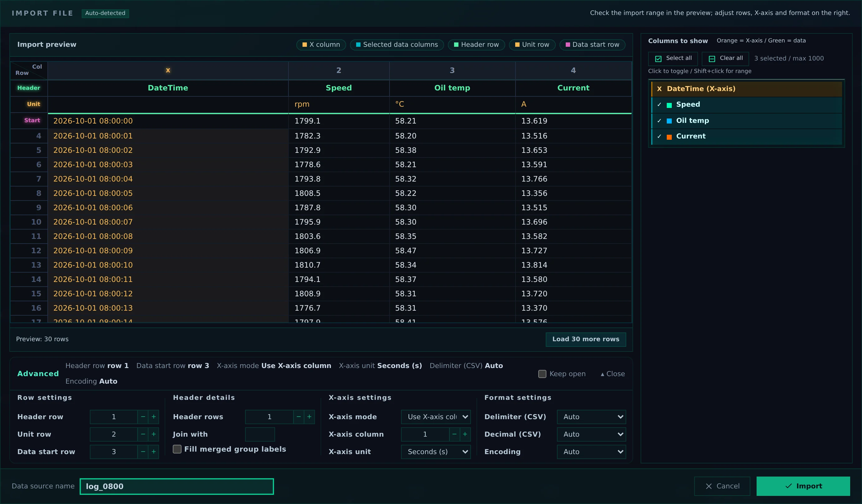Toggle Oil temp column in columns list
The width and height of the screenshot is (862, 504).
[x=747, y=121]
